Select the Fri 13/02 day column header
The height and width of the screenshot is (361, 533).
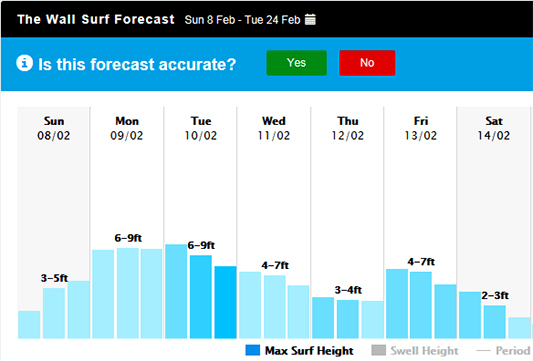420,128
